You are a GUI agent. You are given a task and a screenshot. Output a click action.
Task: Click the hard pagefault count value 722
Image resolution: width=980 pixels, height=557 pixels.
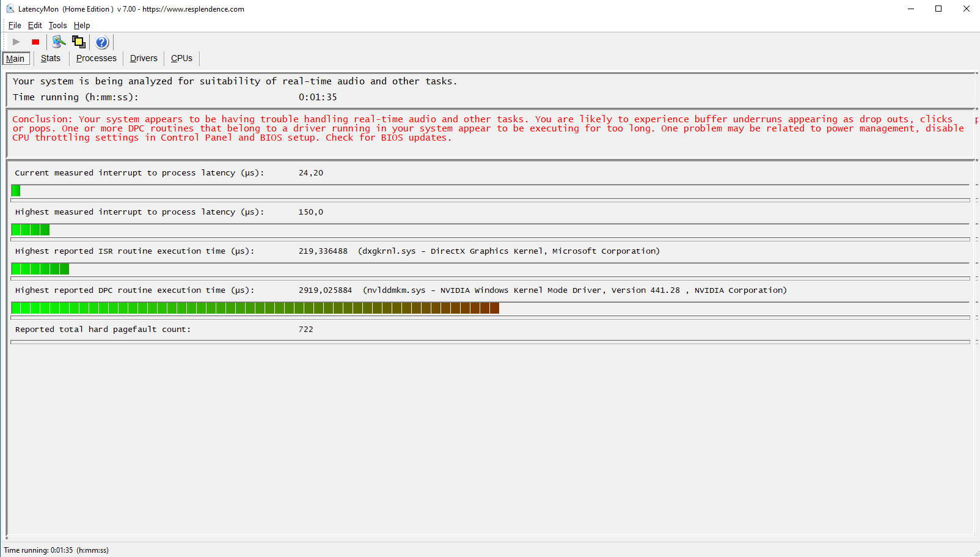pyautogui.click(x=306, y=330)
